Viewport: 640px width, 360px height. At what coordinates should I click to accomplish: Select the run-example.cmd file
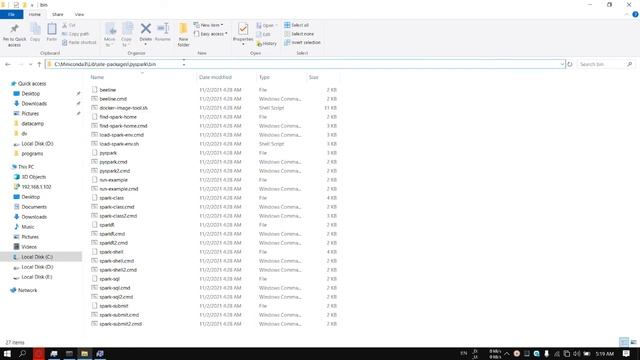point(119,189)
